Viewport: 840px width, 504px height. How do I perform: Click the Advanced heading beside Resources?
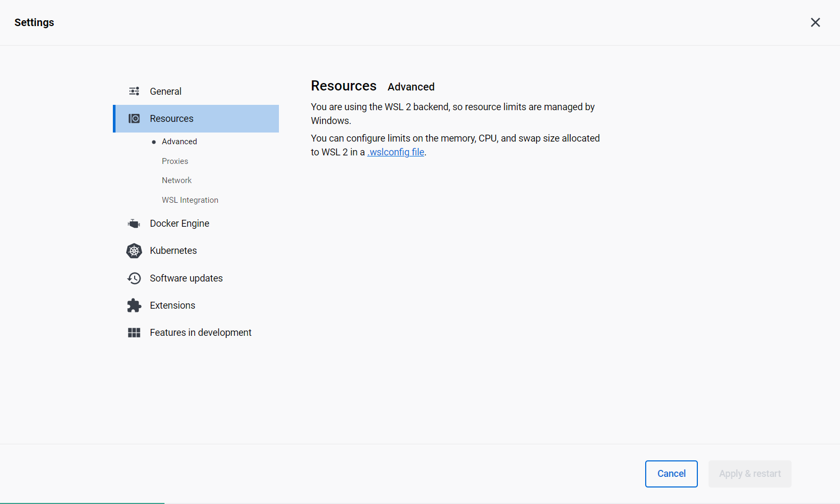(411, 87)
